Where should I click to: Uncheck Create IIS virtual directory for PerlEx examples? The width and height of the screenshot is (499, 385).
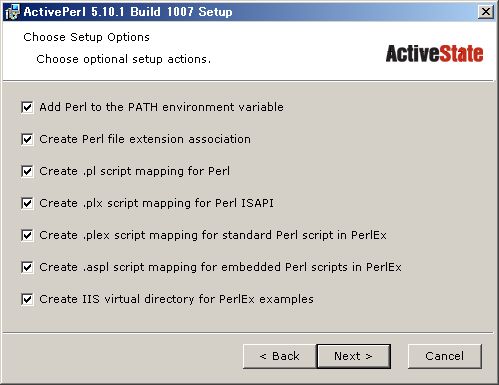coord(27,299)
